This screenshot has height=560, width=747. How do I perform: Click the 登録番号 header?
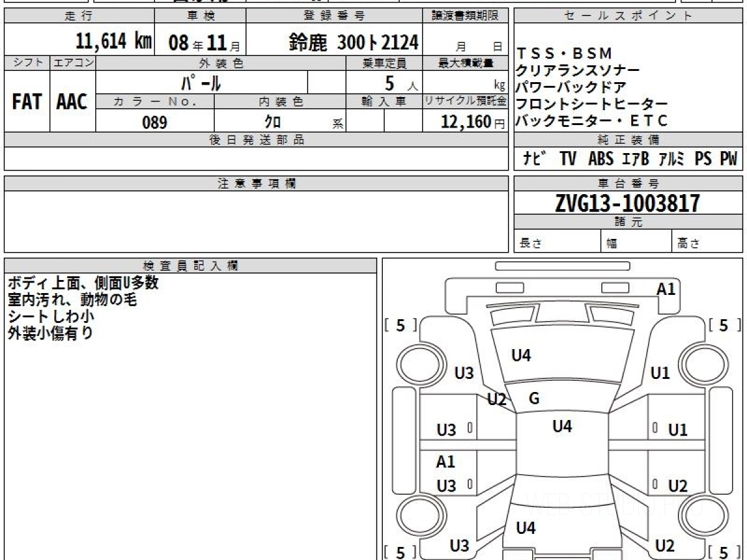[x=335, y=16]
